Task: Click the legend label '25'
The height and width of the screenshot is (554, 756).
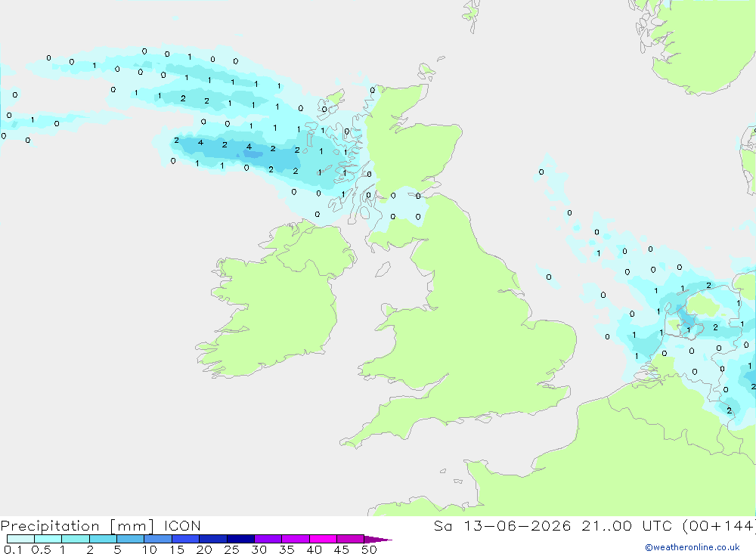Action: coord(231,549)
